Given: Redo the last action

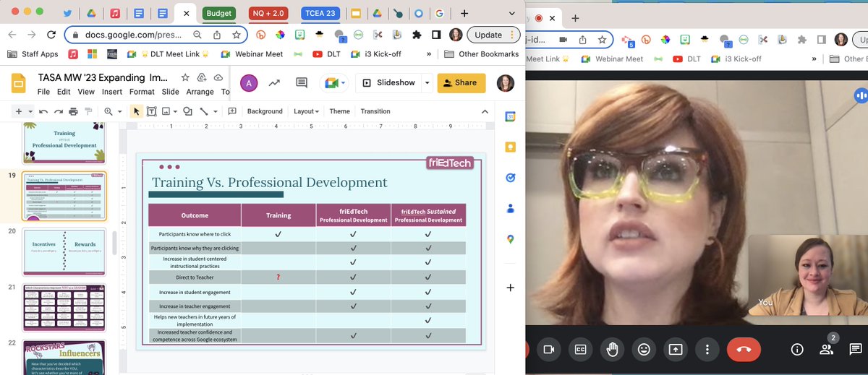Looking at the screenshot, I should (x=58, y=111).
